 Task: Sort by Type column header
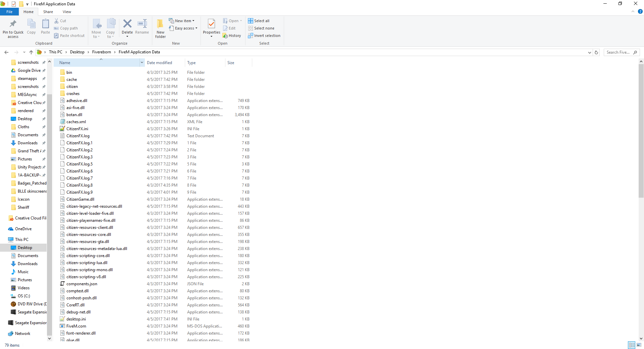[205, 62]
